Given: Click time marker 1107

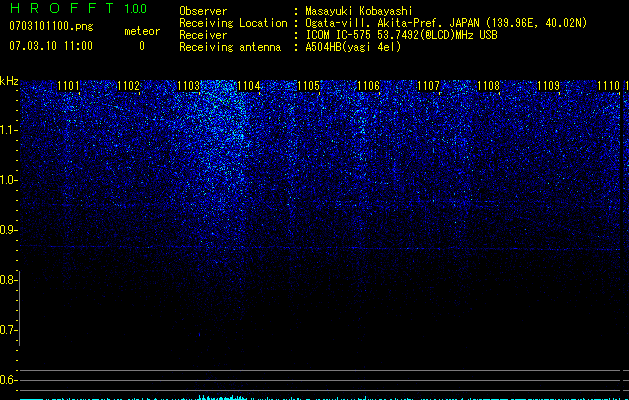Looking at the screenshot, I should [x=428, y=86].
